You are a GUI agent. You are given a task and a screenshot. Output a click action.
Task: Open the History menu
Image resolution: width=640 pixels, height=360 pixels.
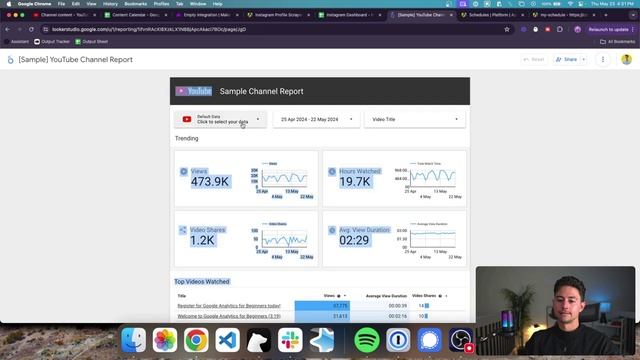pos(110,4)
